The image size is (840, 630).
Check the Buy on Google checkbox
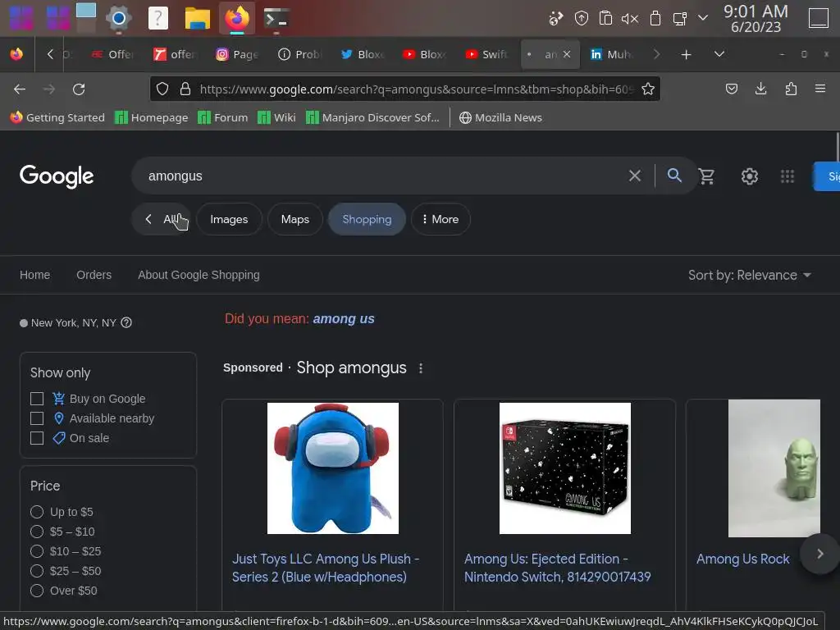pos(37,399)
